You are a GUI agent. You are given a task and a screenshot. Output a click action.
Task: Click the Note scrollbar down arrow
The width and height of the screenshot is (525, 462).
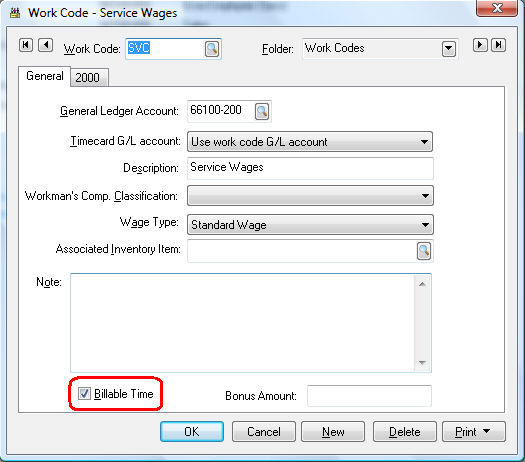point(422,363)
